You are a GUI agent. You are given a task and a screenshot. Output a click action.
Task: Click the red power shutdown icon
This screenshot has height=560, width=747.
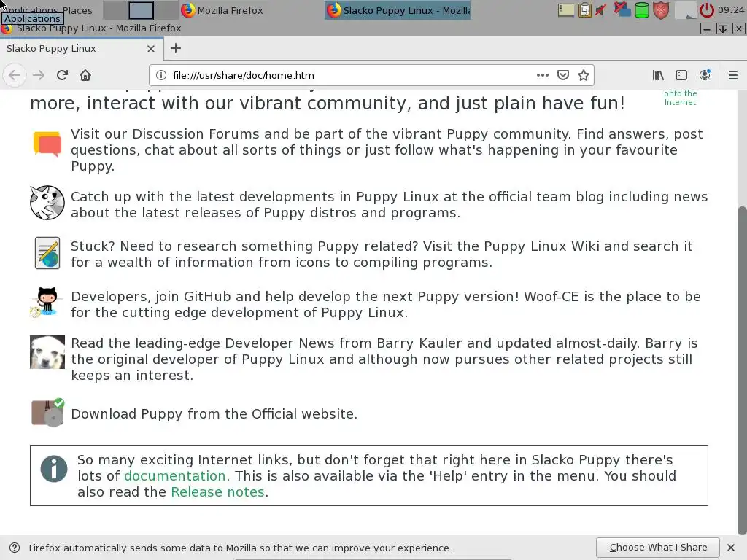(x=706, y=10)
